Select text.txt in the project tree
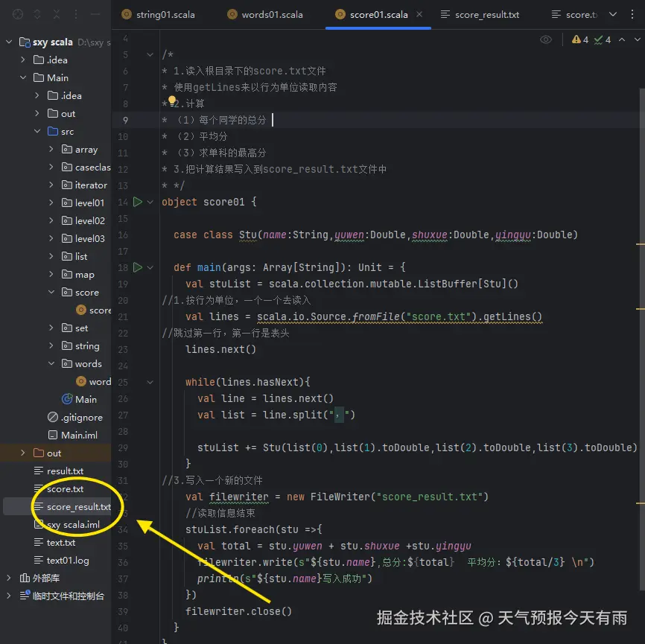 (54, 543)
